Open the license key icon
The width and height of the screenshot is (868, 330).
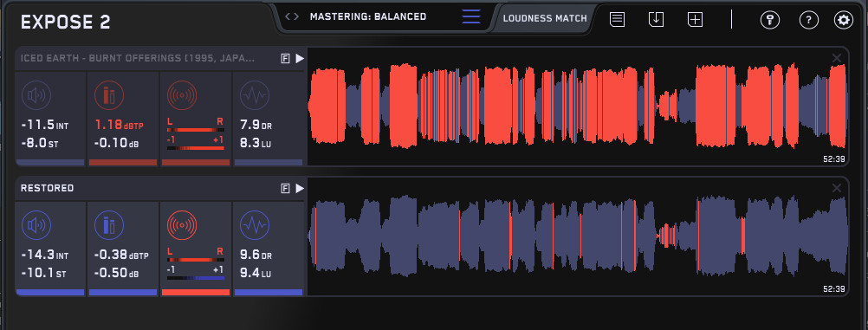click(769, 20)
